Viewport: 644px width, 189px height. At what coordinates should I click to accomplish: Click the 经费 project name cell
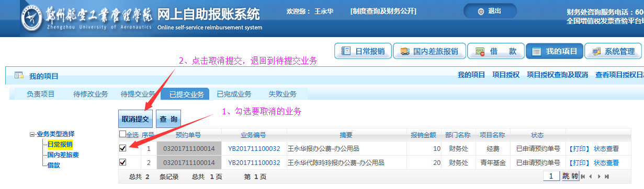tap(493, 148)
